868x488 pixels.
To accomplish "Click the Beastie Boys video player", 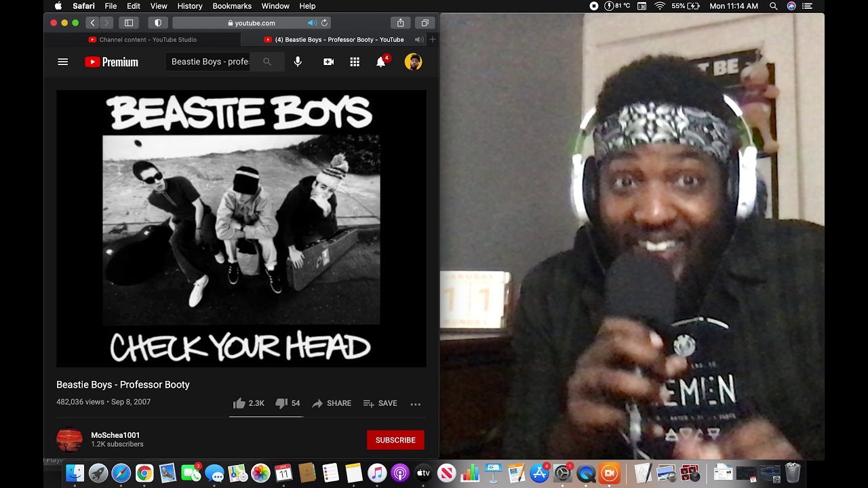I will pyautogui.click(x=241, y=228).
